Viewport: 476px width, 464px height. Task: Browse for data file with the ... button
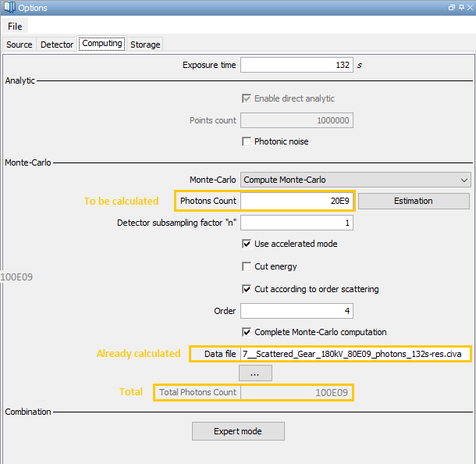254,373
